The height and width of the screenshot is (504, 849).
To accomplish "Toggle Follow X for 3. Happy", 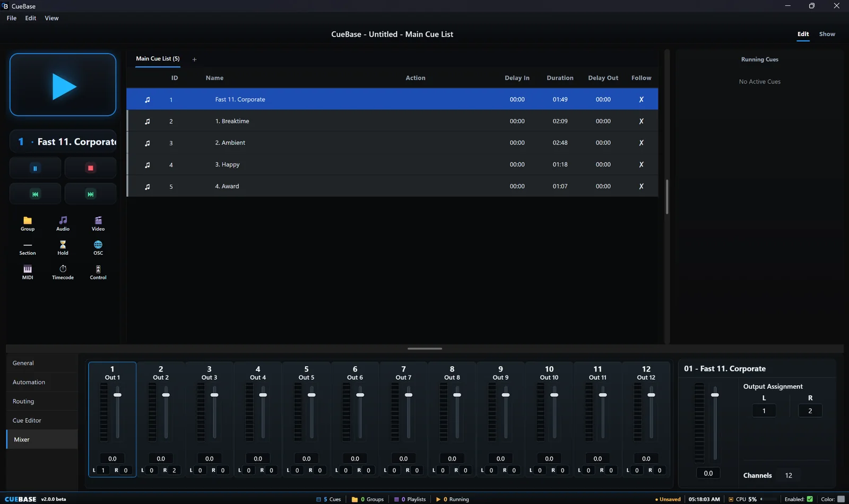I will click(x=641, y=164).
